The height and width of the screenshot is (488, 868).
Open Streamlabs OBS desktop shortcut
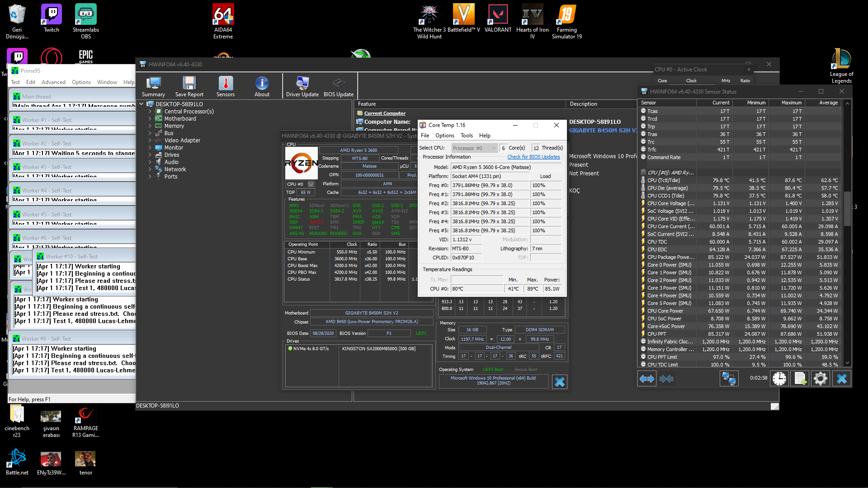point(86,22)
